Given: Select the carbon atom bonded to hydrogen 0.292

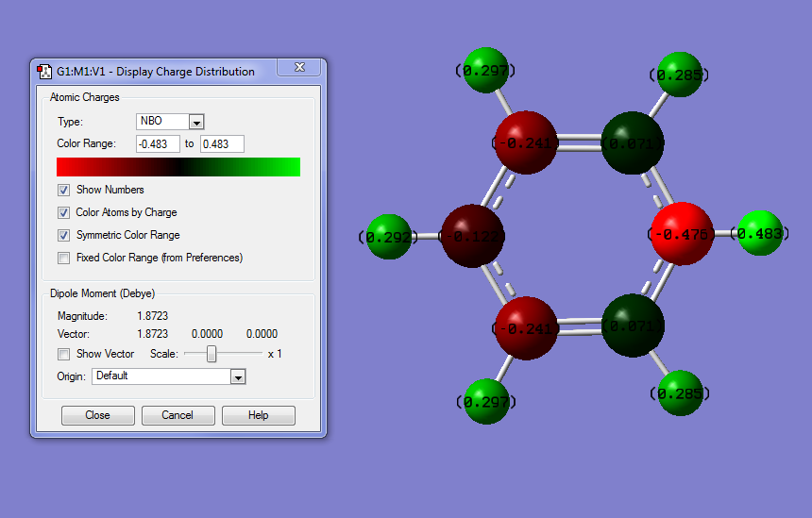Looking at the screenshot, I should pyautogui.click(x=472, y=234).
